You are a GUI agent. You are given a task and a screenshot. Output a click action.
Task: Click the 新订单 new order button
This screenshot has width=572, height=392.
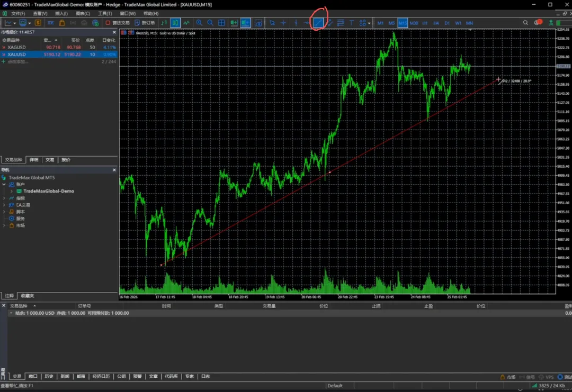(145, 23)
